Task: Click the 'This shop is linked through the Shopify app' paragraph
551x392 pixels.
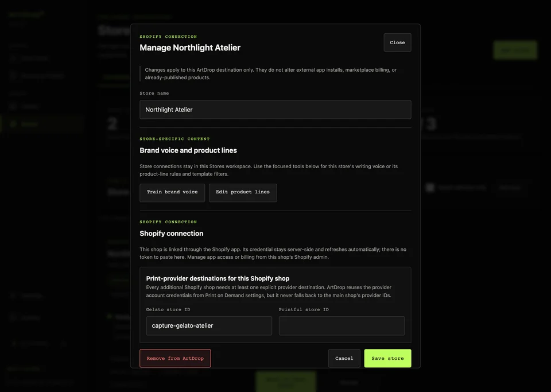Action: tap(273, 253)
